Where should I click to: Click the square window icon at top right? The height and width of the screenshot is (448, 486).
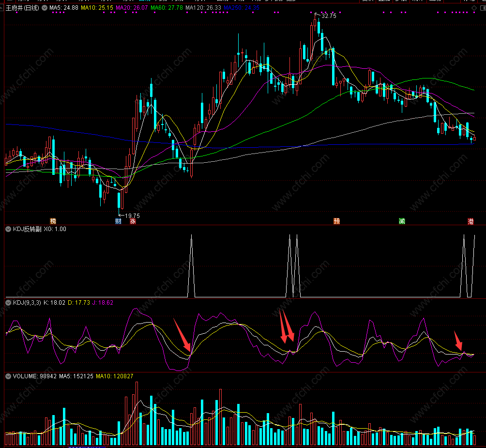483,8
